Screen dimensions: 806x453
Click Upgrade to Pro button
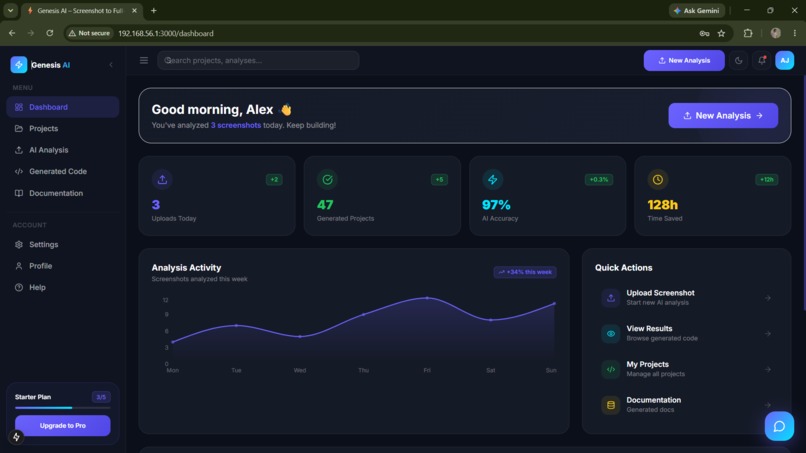(x=63, y=426)
